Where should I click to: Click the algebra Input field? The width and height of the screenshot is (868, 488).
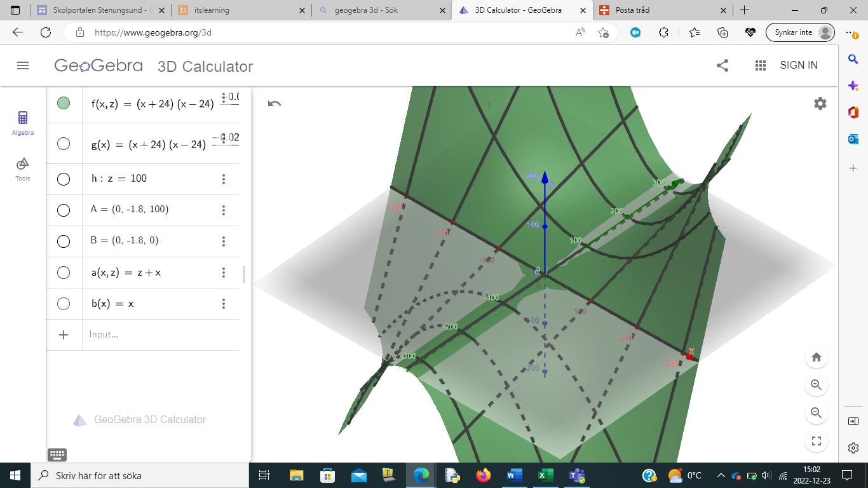[x=159, y=335]
